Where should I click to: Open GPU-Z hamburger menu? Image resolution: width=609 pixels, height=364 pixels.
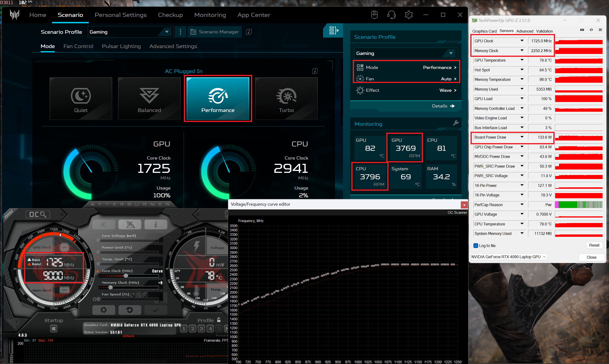[600, 30]
